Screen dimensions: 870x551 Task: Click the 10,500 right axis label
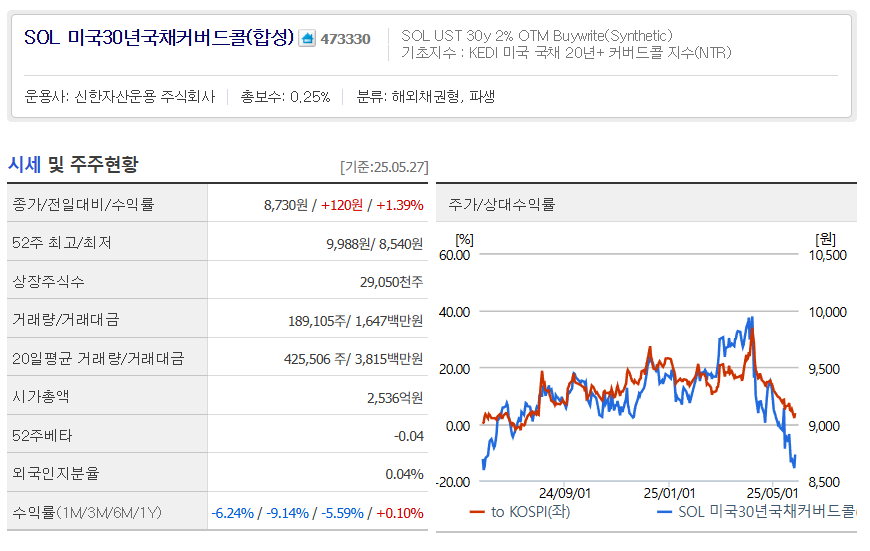(x=828, y=255)
